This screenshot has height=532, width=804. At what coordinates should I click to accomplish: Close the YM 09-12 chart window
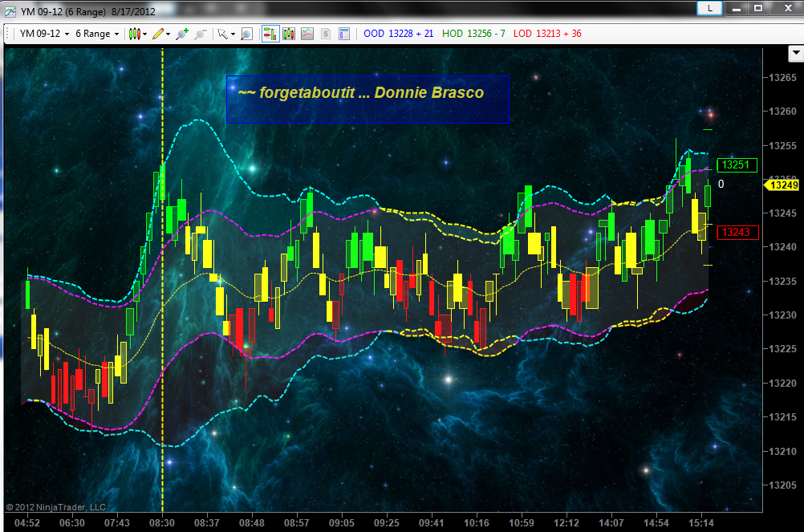[x=788, y=8]
